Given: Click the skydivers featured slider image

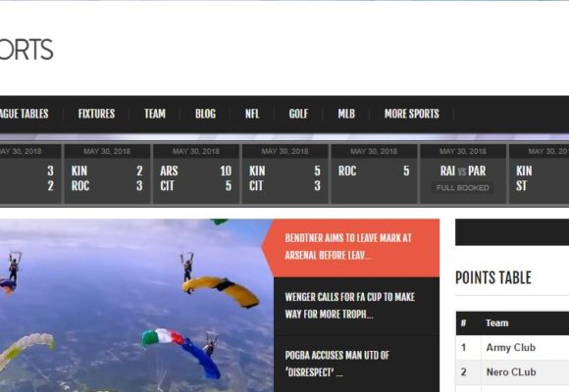Looking at the screenshot, I should [136, 306].
